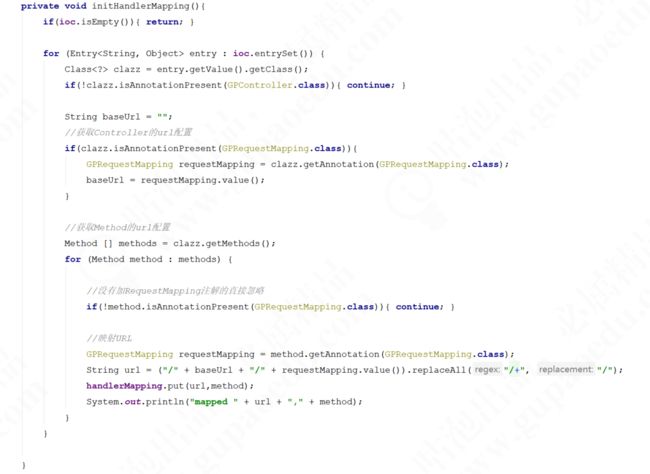
Task: Click the replacement parameter hint in replaceAll
Action: (565, 370)
